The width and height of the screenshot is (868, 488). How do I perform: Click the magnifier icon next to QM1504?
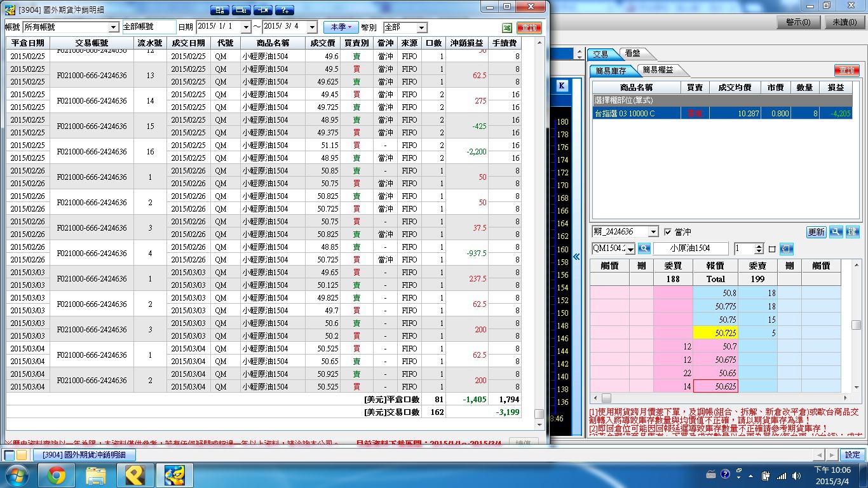pos(644,249)
